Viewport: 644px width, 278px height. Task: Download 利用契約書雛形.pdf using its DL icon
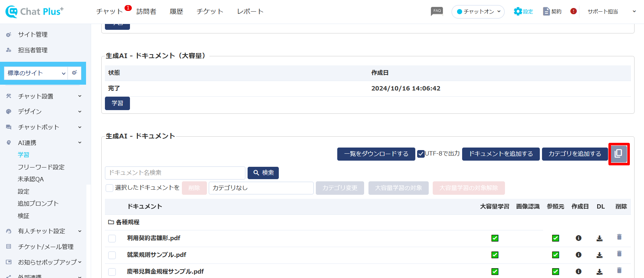coord(599,238)
